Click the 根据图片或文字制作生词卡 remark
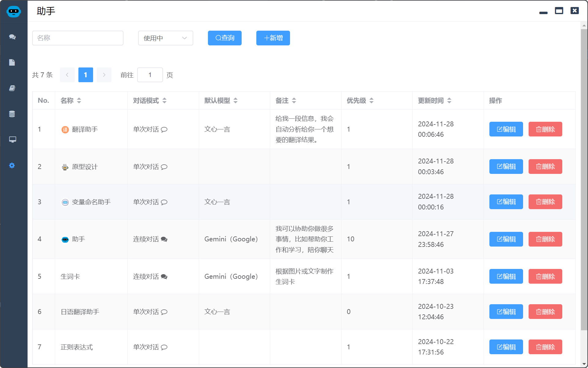 click(x=304, y=276)
